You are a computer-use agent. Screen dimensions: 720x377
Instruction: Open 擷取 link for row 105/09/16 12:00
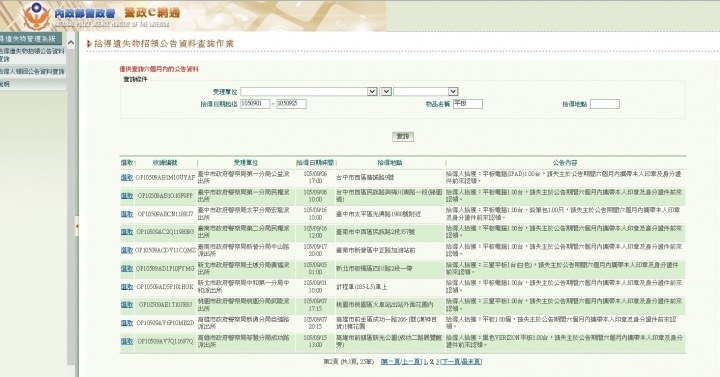(127, 232)
